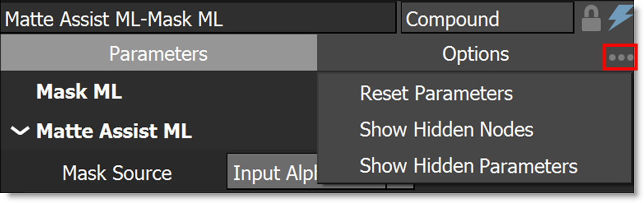Click the Mask Source parameter label
Image resolution: width=644 pixels, height=203 pixels.
pos(117,173)
